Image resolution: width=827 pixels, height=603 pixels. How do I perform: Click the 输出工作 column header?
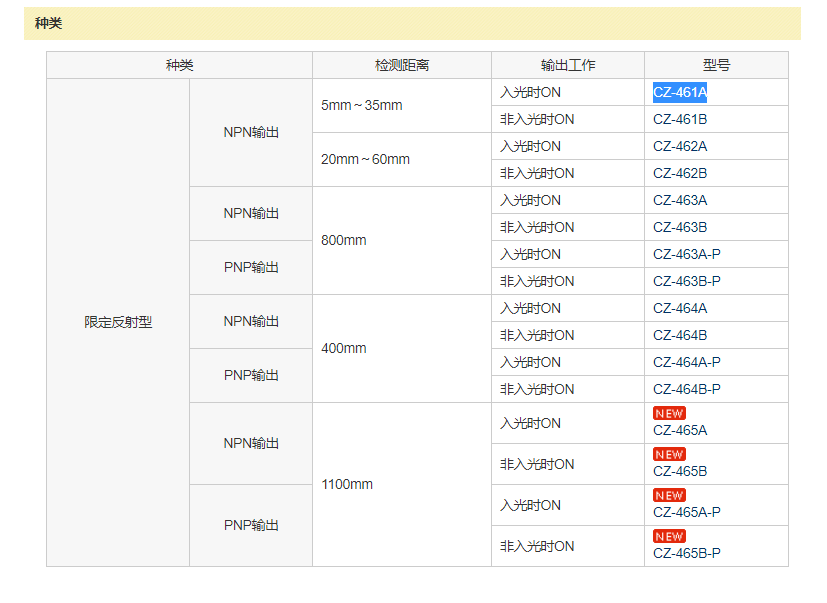(x=568, y=65)
